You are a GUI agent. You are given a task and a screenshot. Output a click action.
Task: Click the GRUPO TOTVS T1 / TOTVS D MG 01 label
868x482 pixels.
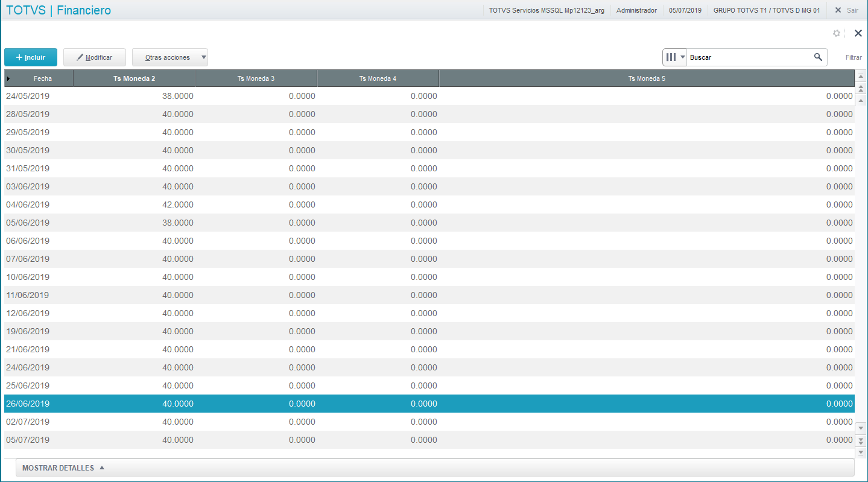[x=767, y=10]
